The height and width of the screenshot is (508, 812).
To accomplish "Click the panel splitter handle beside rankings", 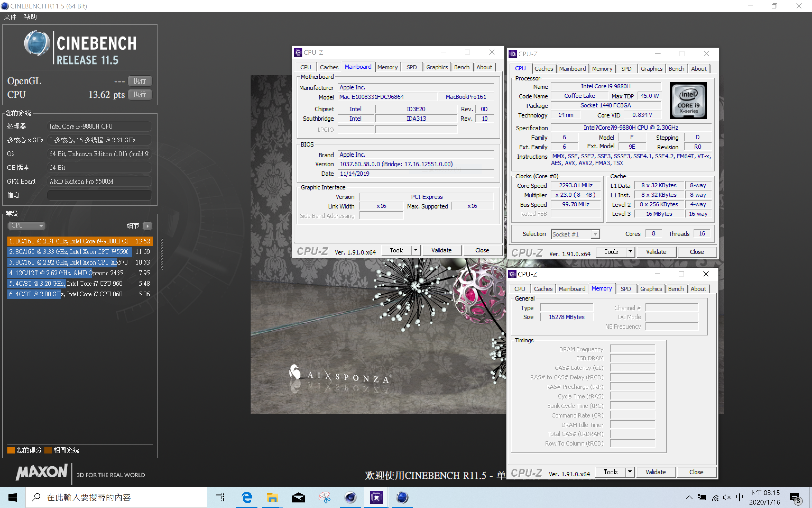I will coord(162,254).
